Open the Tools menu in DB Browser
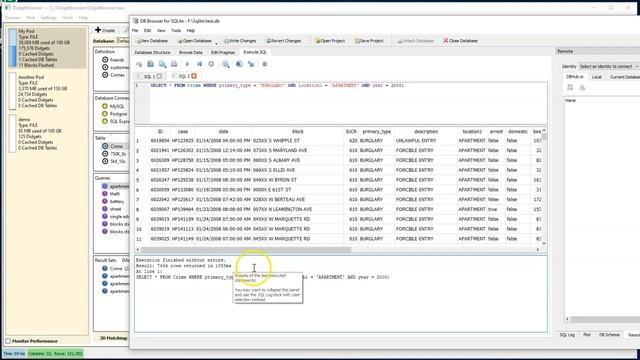The width and height of the screenshot is (640, 360). point(176,31)
